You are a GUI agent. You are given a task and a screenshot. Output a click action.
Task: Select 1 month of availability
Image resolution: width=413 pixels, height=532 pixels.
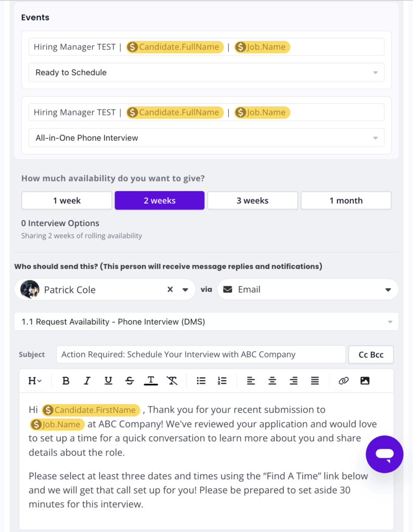(346, 201)
